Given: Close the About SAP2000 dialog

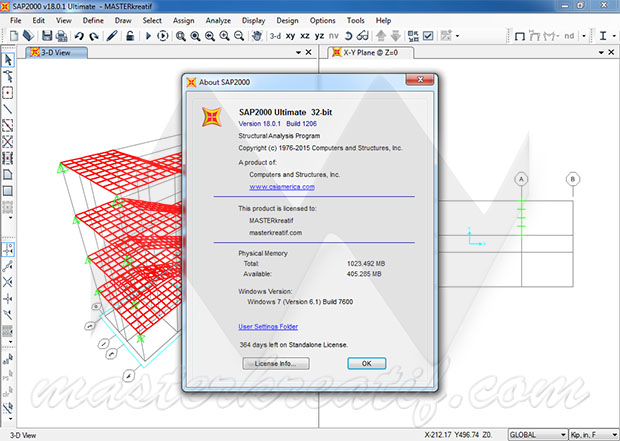Looking at the screenshot, I should tap(420, 79).
